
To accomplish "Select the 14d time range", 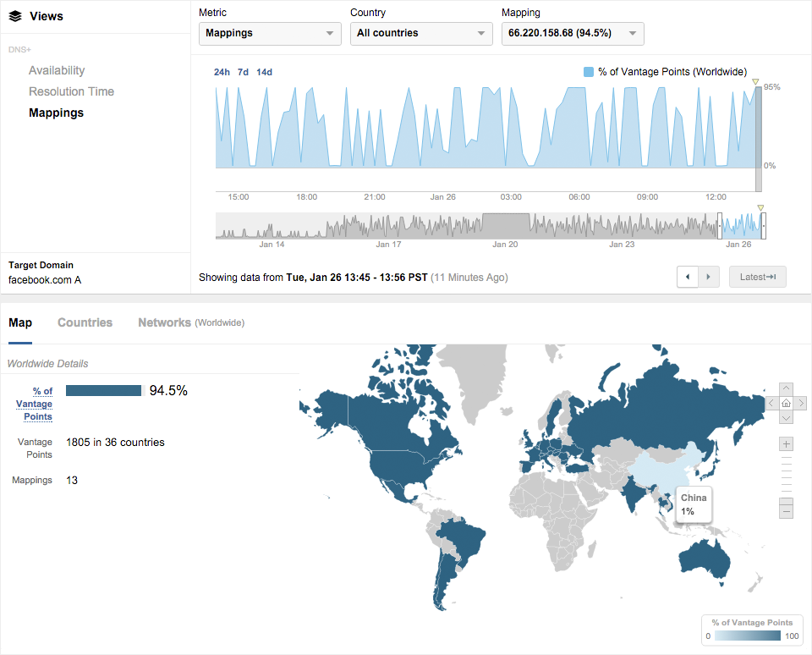I will 264,72.
